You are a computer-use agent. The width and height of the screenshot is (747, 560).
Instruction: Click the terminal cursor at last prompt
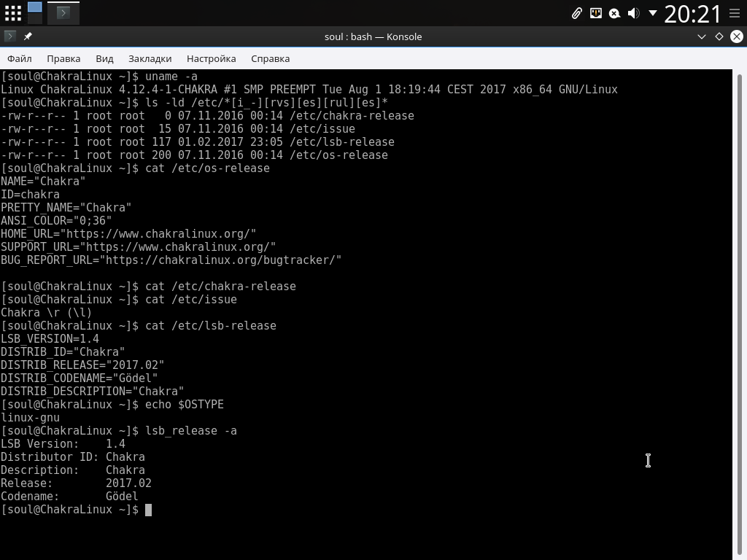click(148, 510)
